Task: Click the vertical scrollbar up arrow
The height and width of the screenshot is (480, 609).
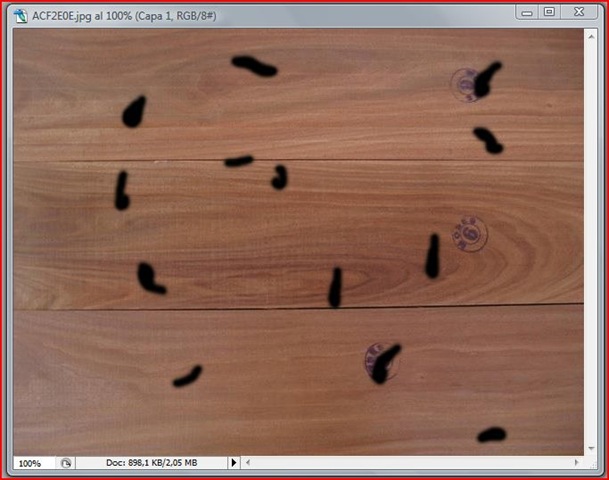Action: coord(591,37)
